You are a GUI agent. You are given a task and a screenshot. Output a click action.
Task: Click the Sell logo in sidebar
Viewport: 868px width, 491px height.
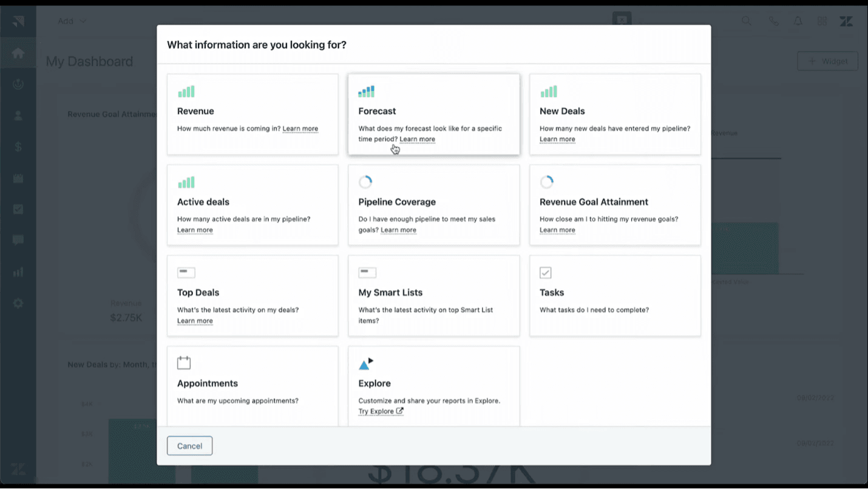[x=18, y=21]
